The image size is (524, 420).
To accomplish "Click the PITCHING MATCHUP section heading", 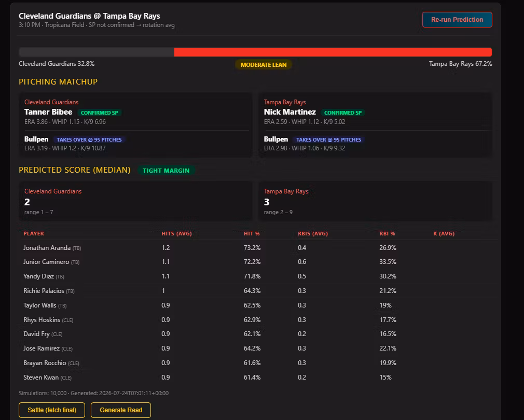I will click(58, 82).
